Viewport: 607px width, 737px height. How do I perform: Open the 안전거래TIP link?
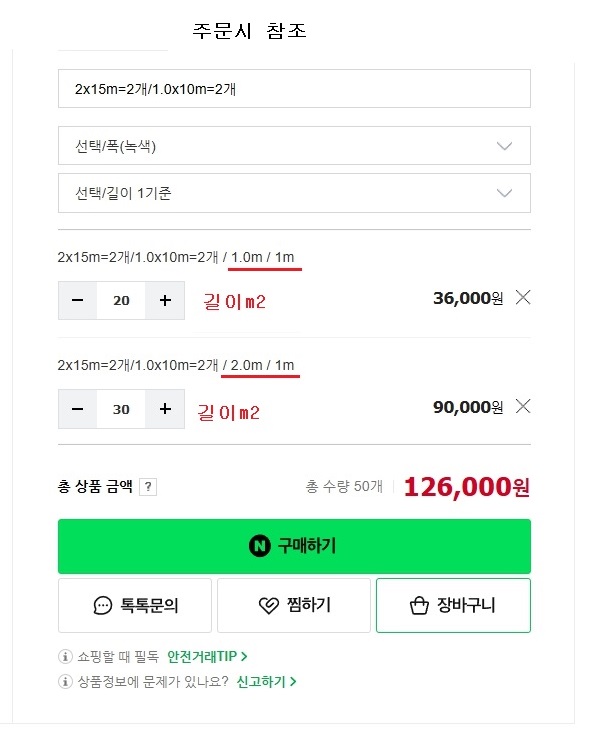[207, 656]
